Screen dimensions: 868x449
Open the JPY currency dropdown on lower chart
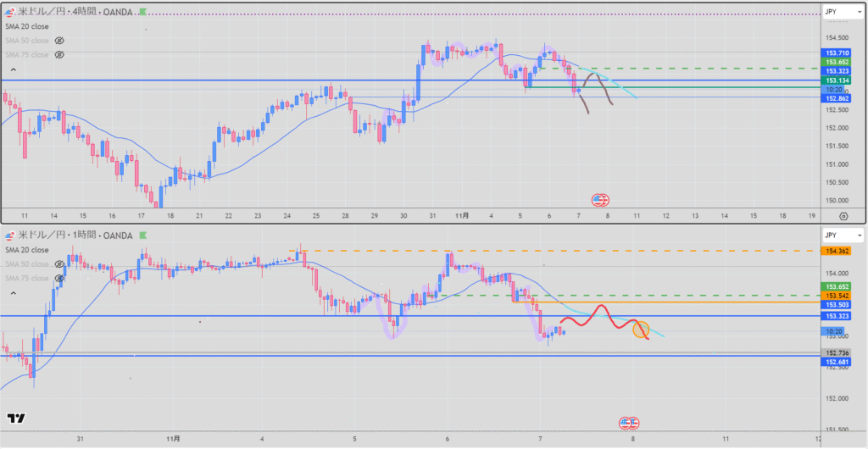pyautogui.click(x=842, y=234)
